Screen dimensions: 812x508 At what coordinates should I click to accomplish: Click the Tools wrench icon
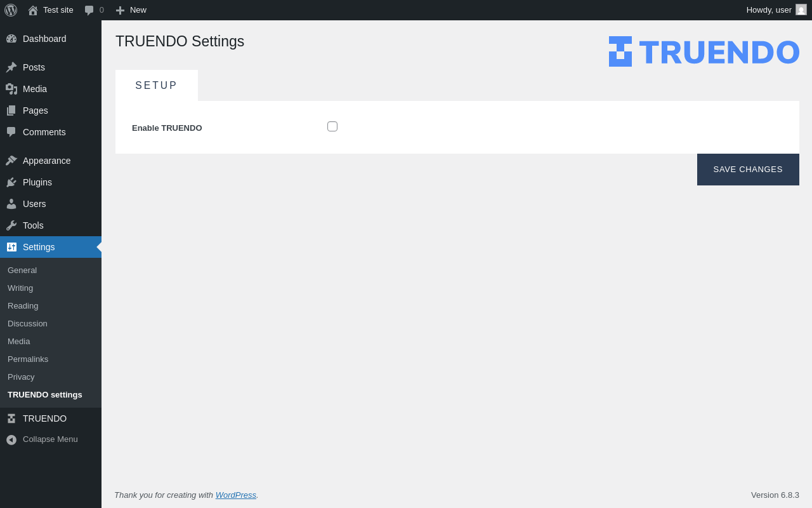11,225
